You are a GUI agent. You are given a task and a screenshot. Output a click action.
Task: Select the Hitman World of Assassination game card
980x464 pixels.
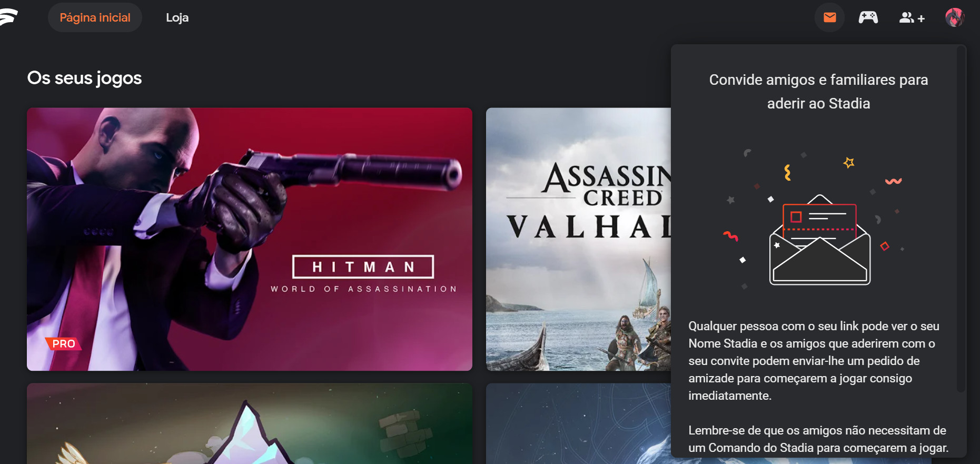pyautogui.click(x=250, y=239)
